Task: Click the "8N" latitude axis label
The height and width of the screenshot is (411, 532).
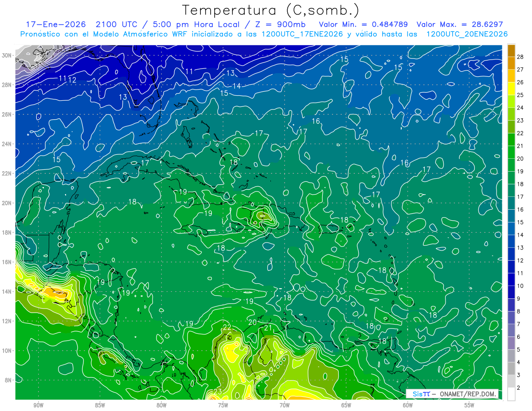Action: pos(9,380)
